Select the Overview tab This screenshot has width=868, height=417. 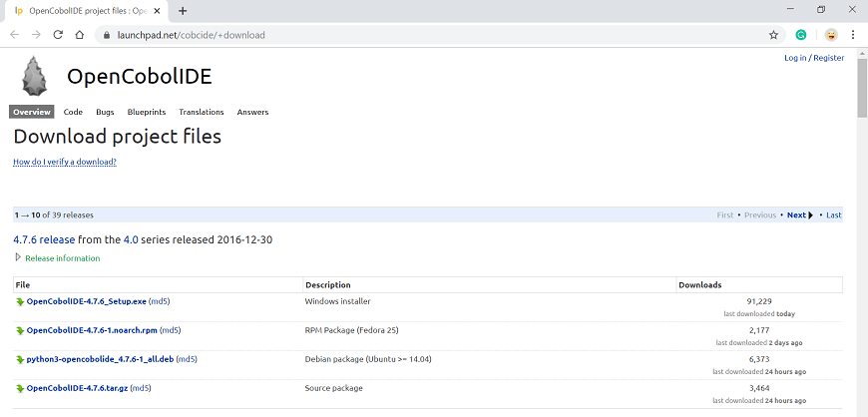pos(32,112)
